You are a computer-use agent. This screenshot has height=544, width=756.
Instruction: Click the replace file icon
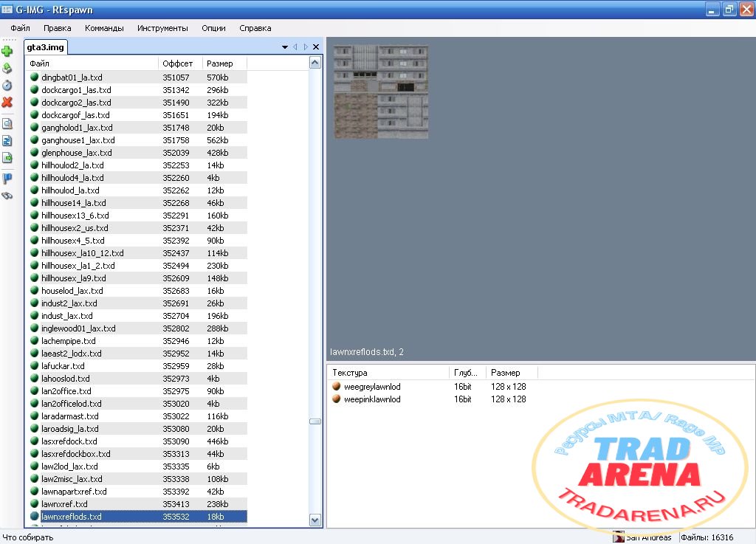pyautogui.click(x=7, y=141)
